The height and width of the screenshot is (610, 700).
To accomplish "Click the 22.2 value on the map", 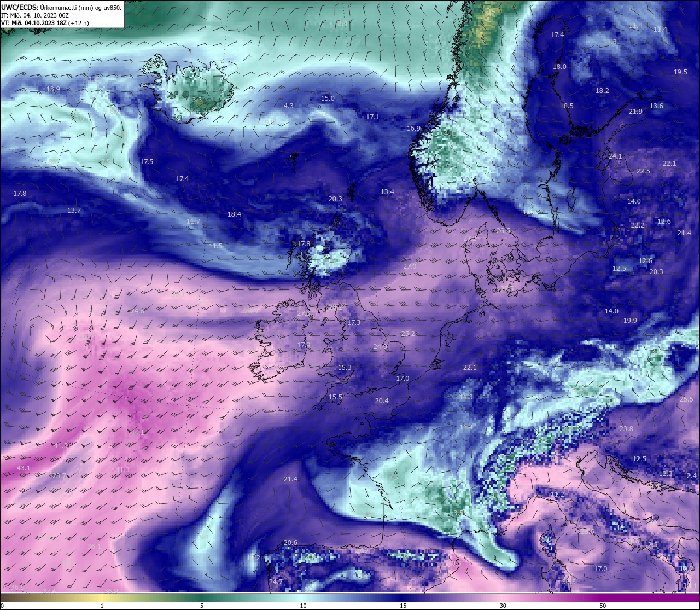I will [x=638, y=225].
